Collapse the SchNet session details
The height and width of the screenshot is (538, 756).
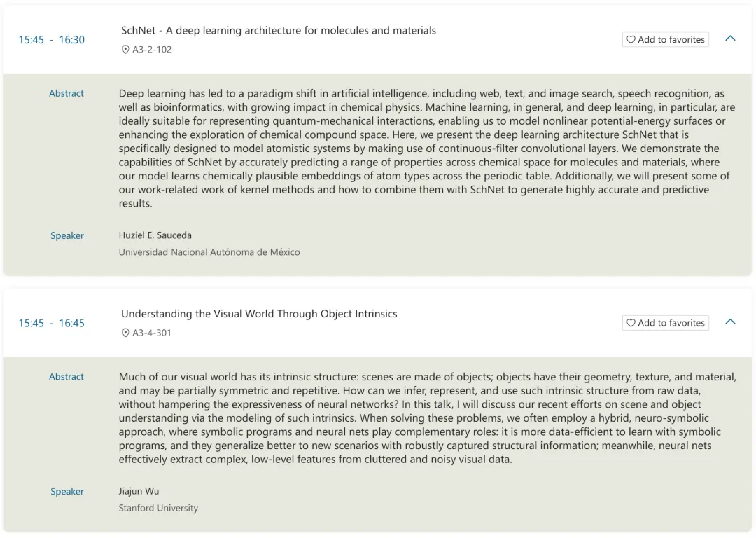click(x=730, y=38)
